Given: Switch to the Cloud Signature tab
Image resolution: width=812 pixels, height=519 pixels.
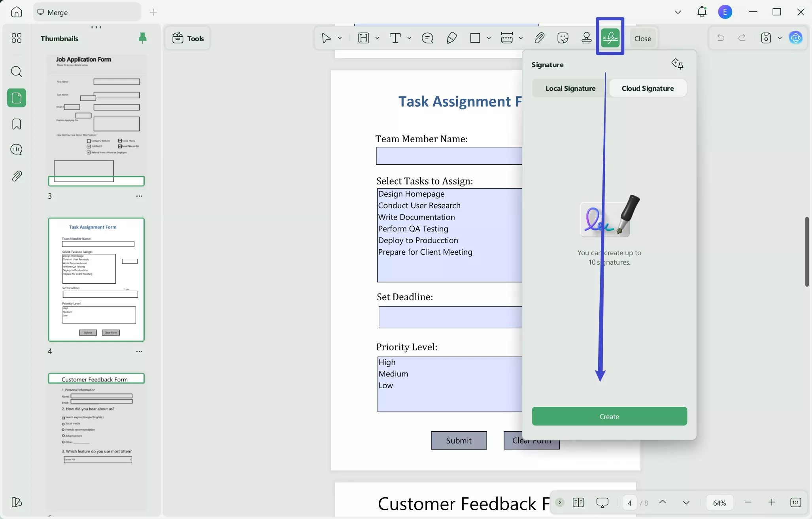Looking at the screenshot, I should [648, 88].
